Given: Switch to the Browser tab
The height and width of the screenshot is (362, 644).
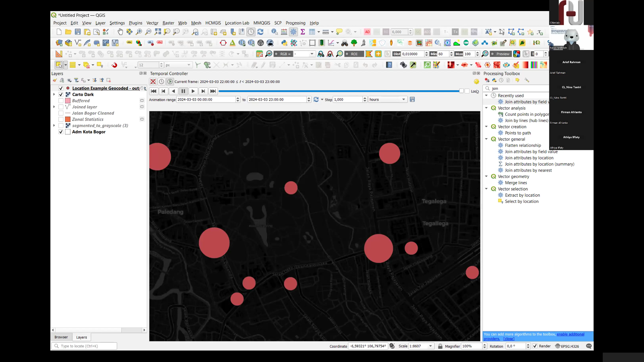Looking at the screenshot, I should [61, 337].
